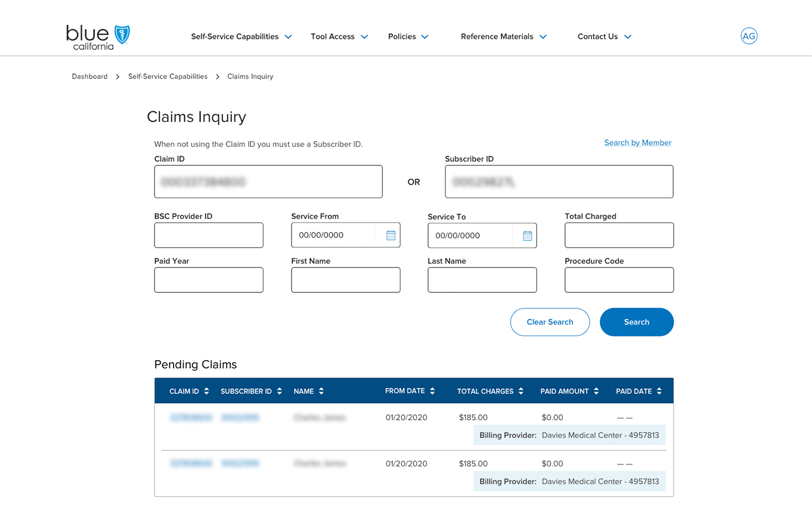Expand the Self-Service Capabilities menu
The width and height of the screenshot is (812, 508).
(241, 37)
